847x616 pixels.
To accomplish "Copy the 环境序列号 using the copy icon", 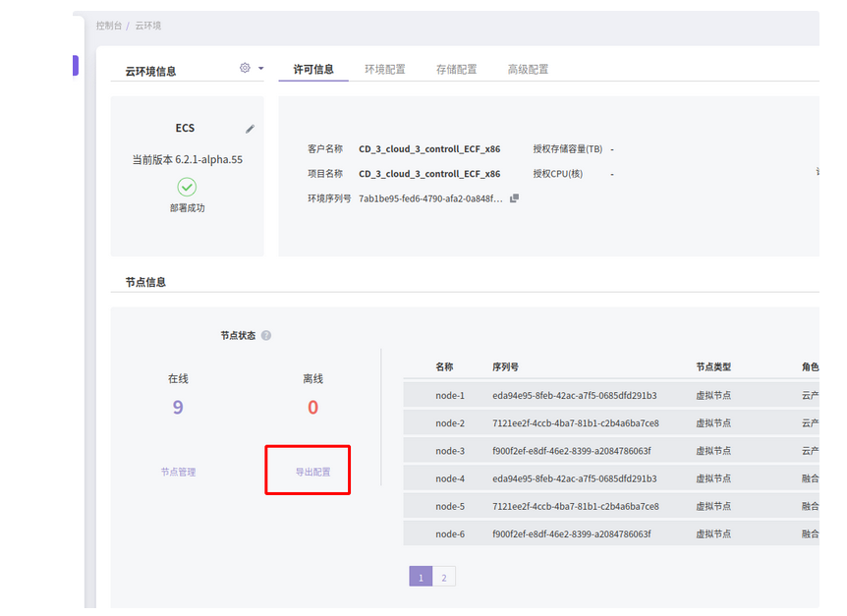I will click(x=514, y=198).
